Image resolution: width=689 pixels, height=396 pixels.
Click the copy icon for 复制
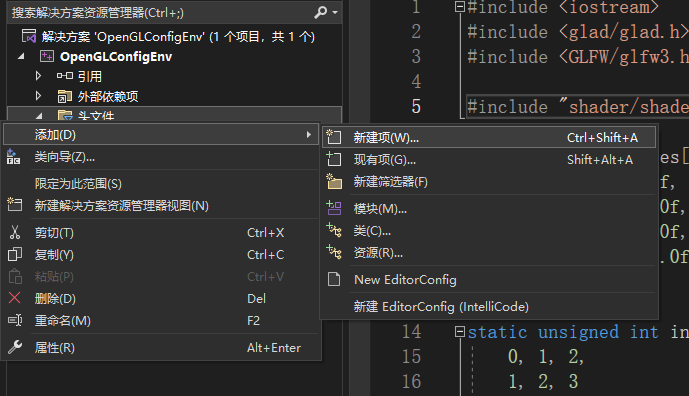[x=15, y=254]
